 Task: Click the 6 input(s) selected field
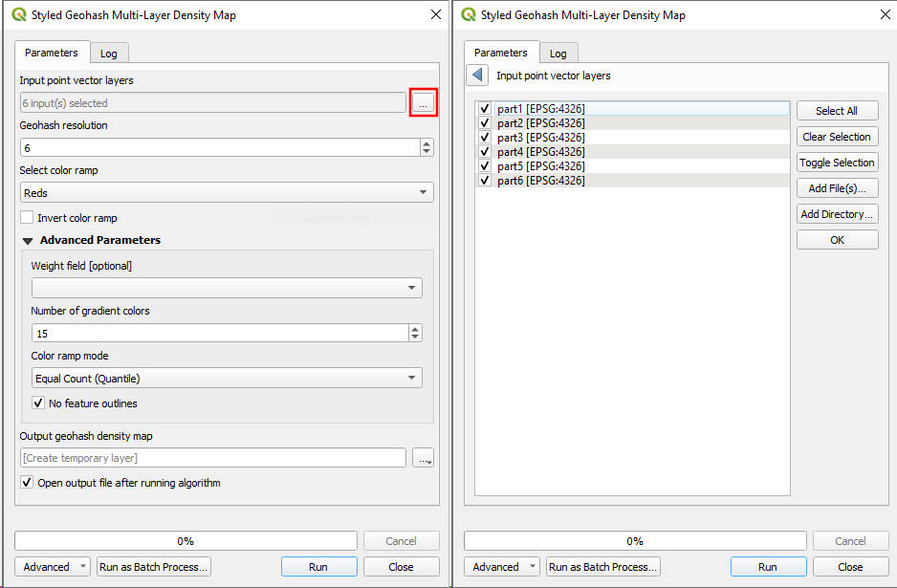click(x=213, y=103)
